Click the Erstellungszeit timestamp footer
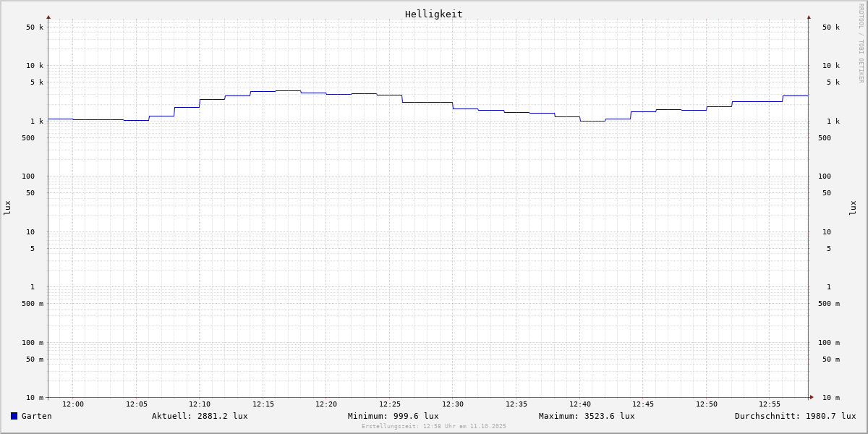 (x=434, y=427)
